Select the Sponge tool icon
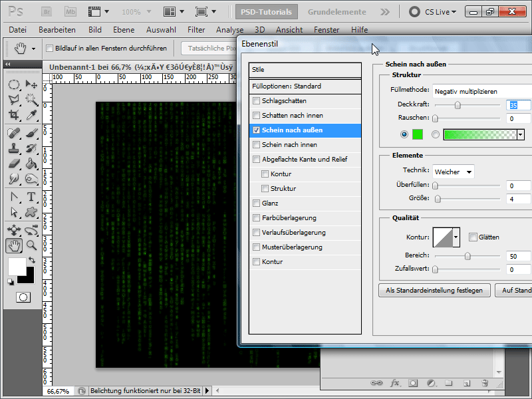532x399 pixels. coord(31,178)
